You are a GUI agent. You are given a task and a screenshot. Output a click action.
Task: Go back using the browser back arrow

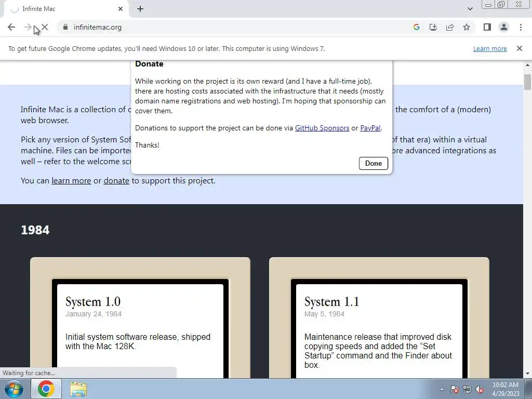[11, 27]
